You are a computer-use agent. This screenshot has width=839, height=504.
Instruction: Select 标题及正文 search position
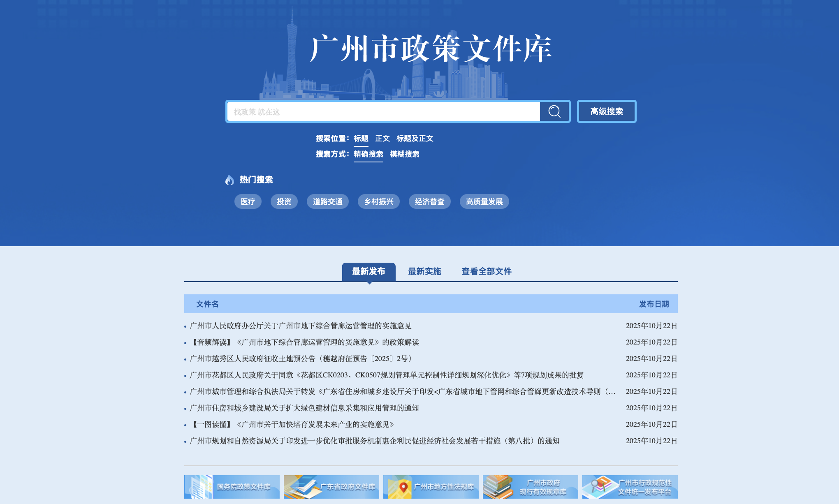click(x=415, y=139)
